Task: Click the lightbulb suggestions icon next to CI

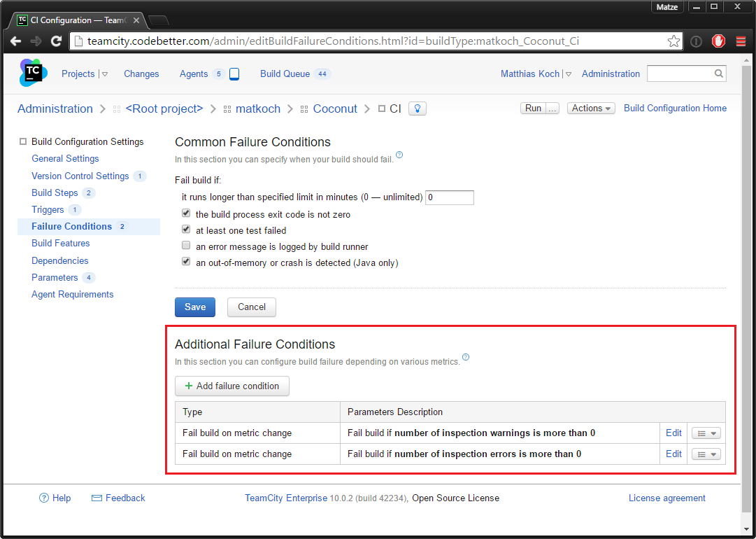Action: (x=418, y=108)
